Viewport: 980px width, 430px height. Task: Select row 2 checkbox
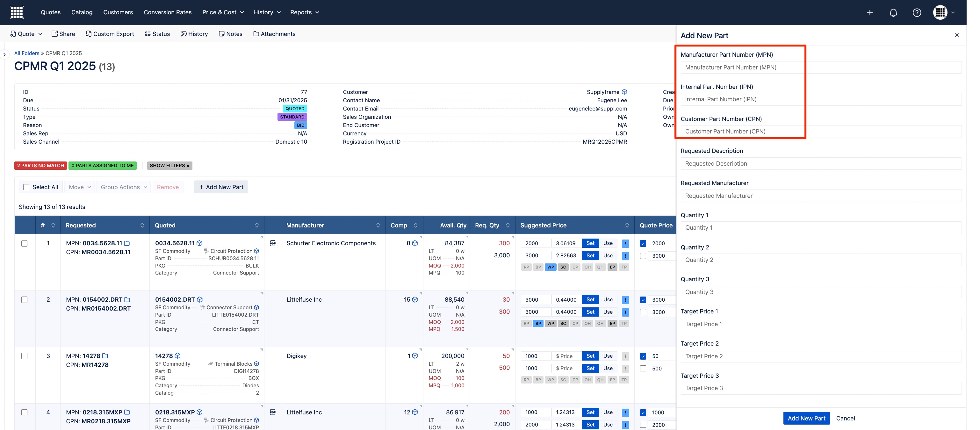(x=24, y=300)
